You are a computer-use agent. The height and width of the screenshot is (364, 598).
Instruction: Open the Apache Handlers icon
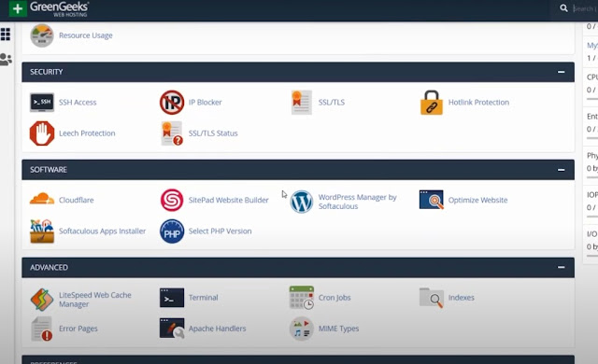pos(172,329)
